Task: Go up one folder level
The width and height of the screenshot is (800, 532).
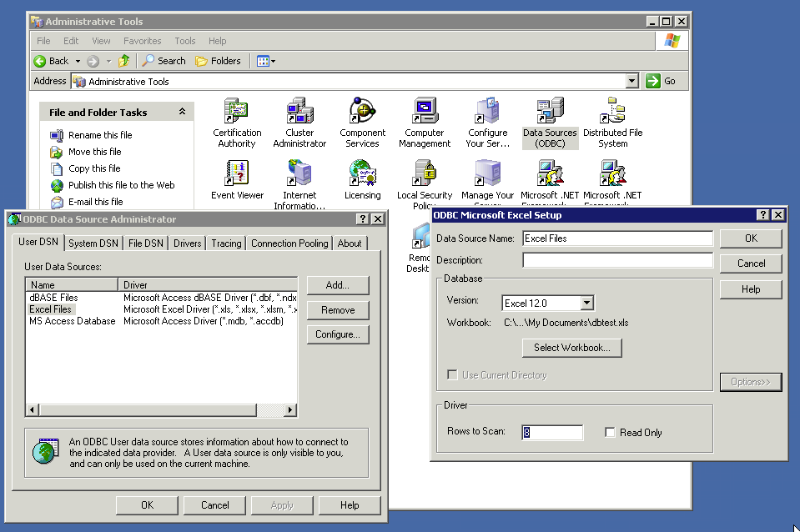Action: pos(124,61)
